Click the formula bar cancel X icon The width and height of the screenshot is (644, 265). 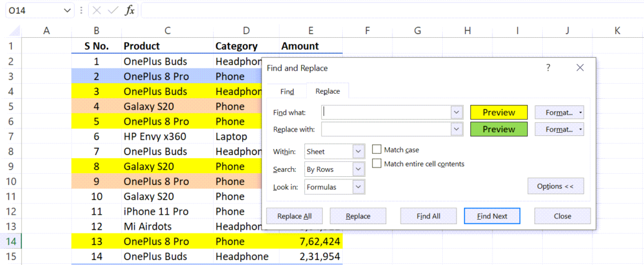point(97,11)
